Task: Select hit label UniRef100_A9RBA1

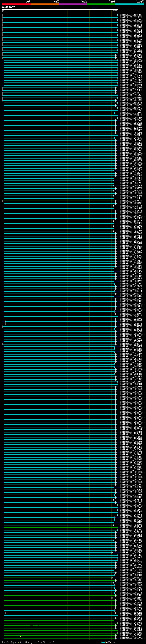Action: [131, 98]
